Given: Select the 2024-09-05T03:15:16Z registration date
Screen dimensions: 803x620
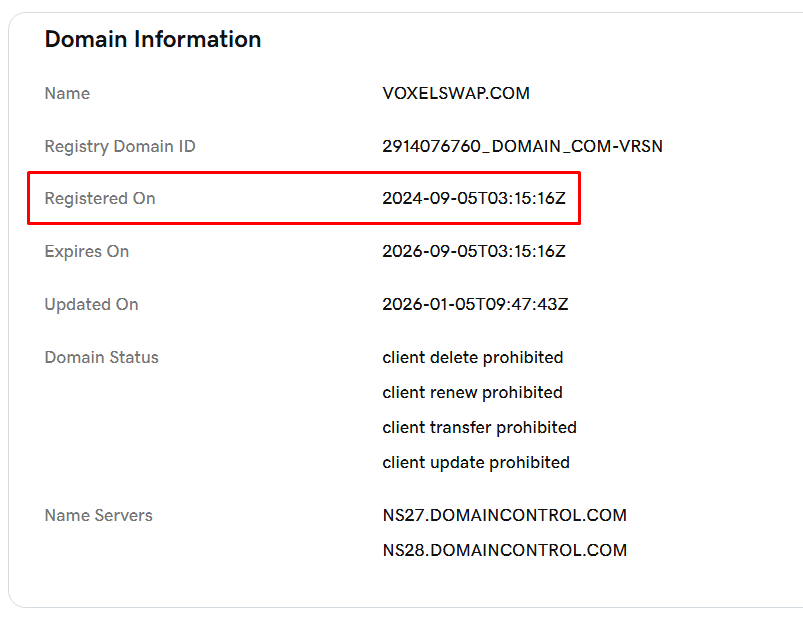Looking at the screenshot, I should [474, 199].
